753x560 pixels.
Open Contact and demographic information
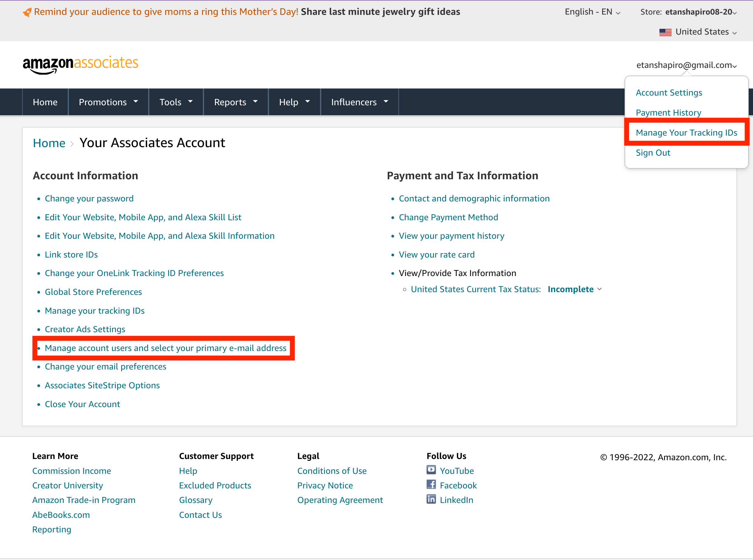click(x=474, y=199)
